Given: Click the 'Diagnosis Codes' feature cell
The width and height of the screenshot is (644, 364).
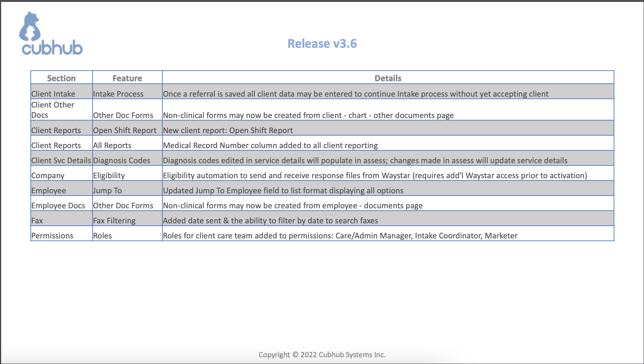Looking at the screenshot, I should [x=127, y=158].
